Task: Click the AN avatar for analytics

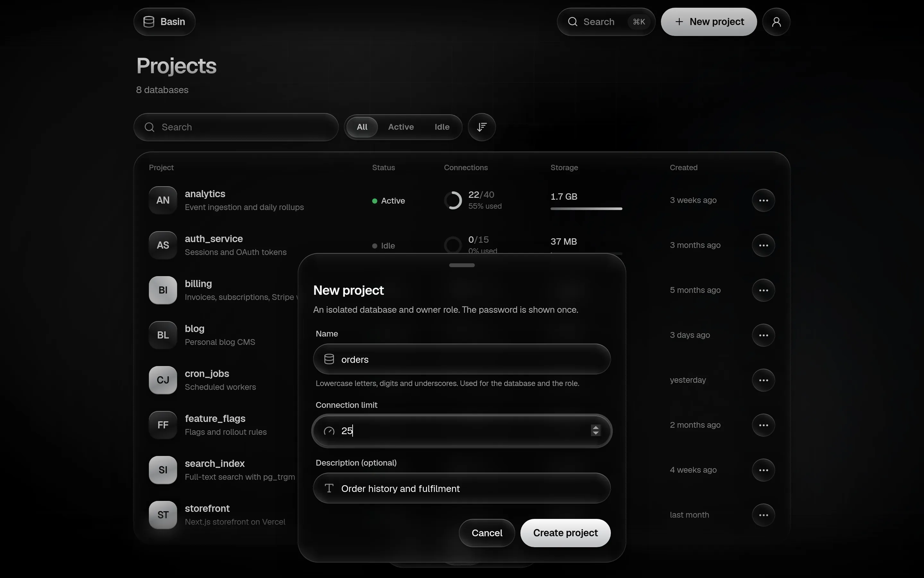Action: click(x=163, y=200)
